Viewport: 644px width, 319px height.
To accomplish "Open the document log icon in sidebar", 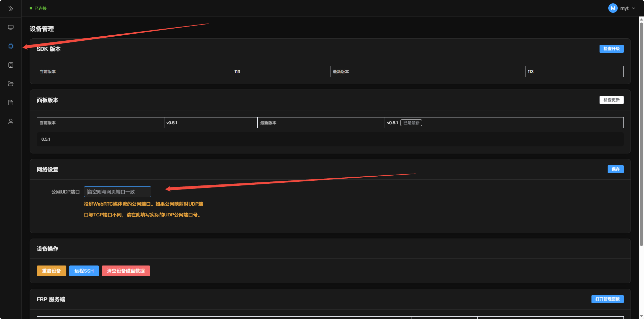I will 11,103.
